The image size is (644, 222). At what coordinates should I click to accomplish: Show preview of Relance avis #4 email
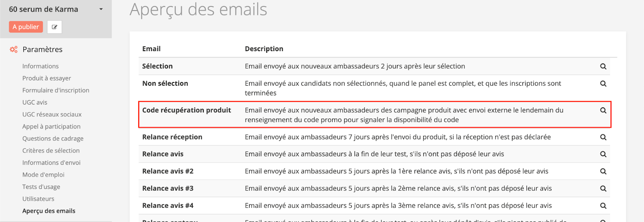point(603,206)
